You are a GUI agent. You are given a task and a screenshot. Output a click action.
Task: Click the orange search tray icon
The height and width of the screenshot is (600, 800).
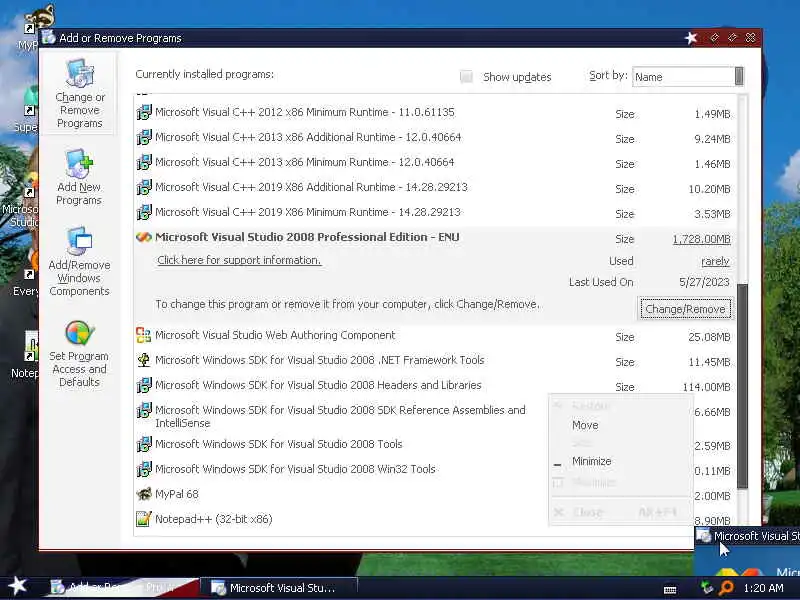pos(726,588)
